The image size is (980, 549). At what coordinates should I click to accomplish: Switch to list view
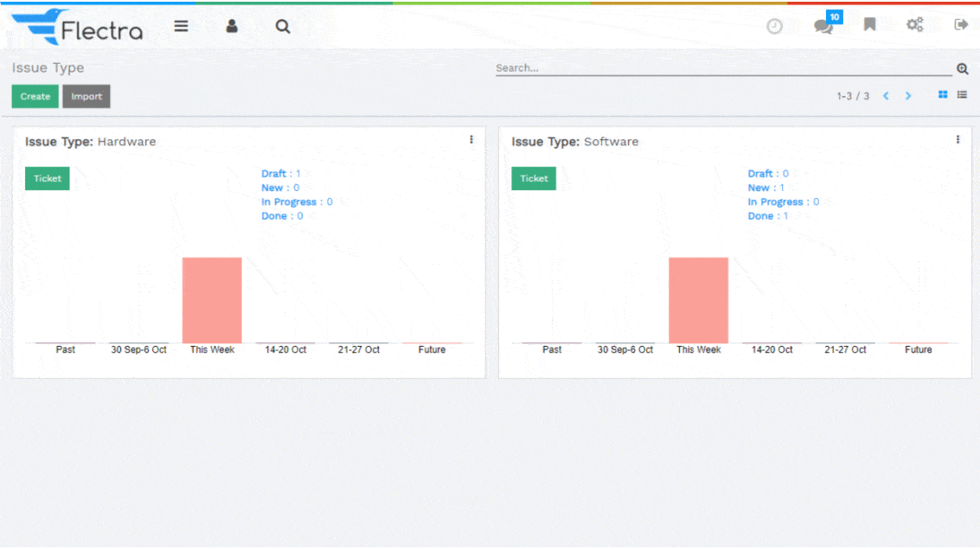(x=962, y=95)
